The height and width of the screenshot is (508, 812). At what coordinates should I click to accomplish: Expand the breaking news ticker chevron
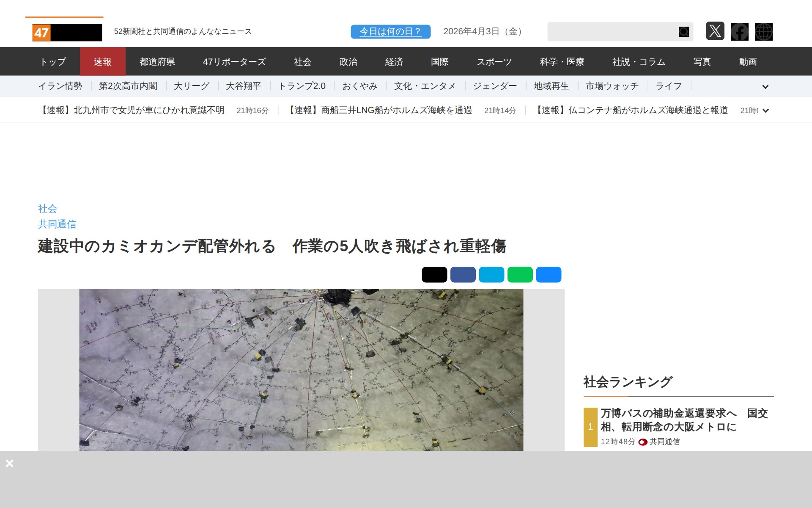[x=765, y=110]
